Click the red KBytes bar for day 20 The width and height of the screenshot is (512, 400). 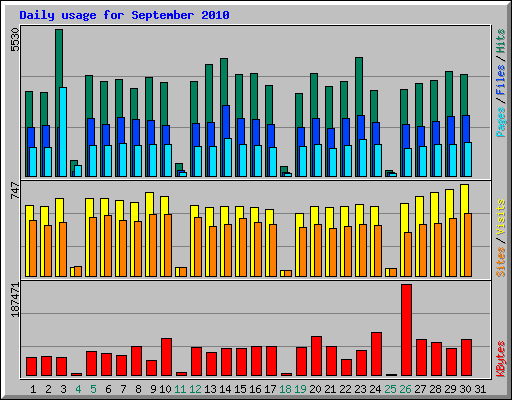pos(316,356)
